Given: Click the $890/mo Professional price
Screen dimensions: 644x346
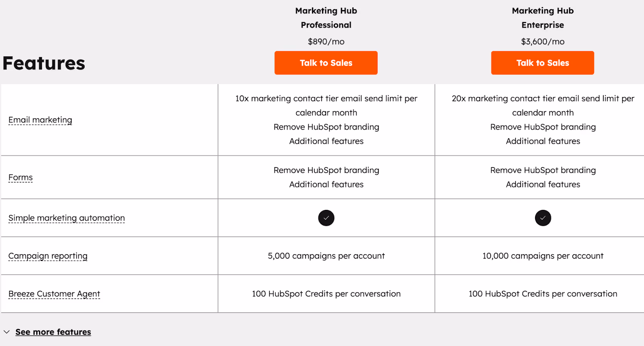Looking at the screenshot, I should (326, 41).
